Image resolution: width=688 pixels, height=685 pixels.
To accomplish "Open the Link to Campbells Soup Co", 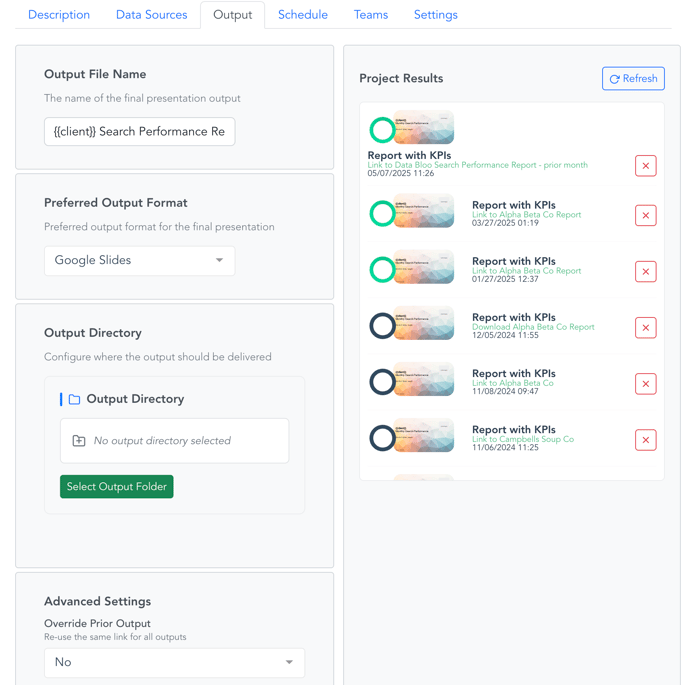I will pos(522,439).
